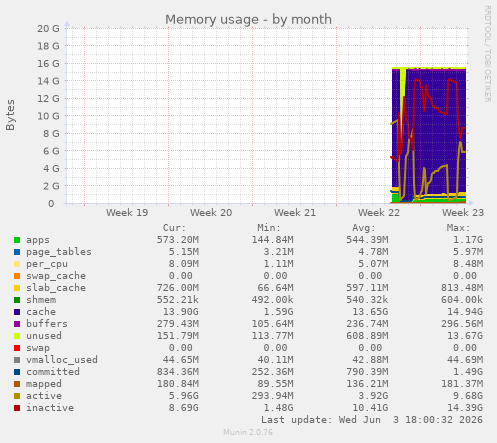
Task: Click the 'Memory usage - by month' title
Action: click(x=248, y=19)
